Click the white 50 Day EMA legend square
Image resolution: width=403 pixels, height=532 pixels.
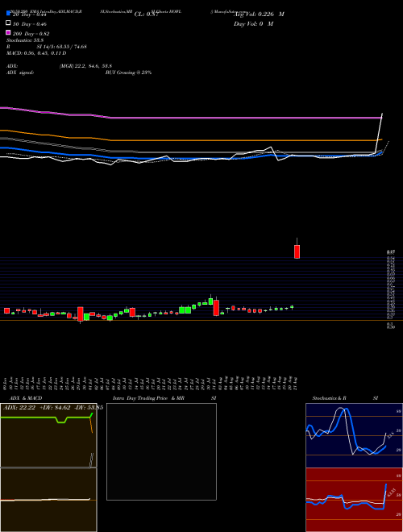8,23
